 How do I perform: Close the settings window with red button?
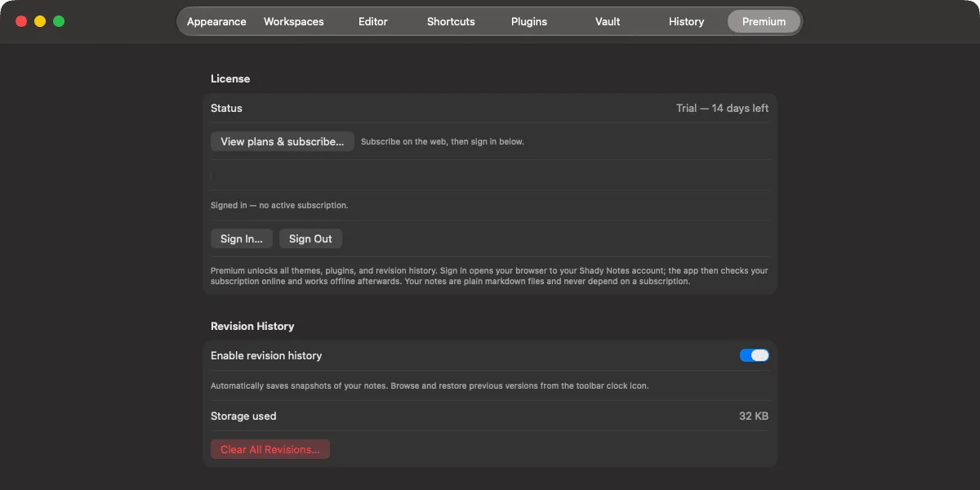(x=21, y=21)
